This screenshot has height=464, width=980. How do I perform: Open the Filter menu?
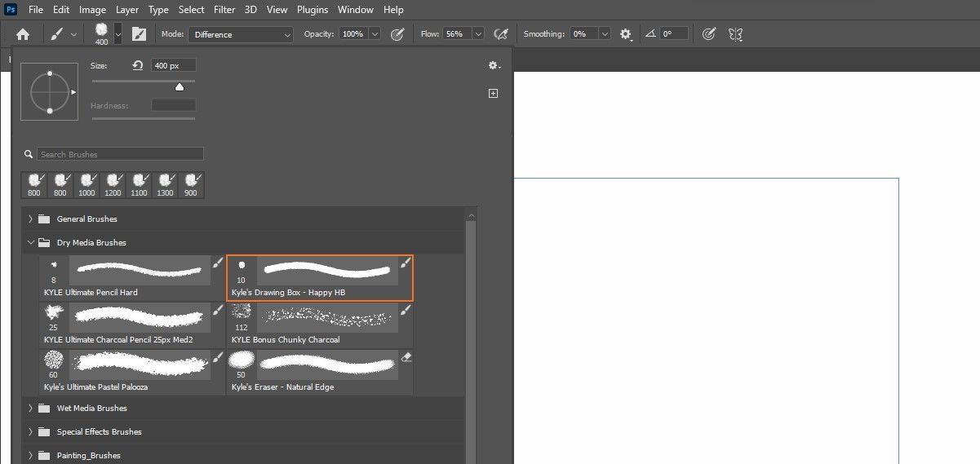pyautogui.click(x=225, y=10)
